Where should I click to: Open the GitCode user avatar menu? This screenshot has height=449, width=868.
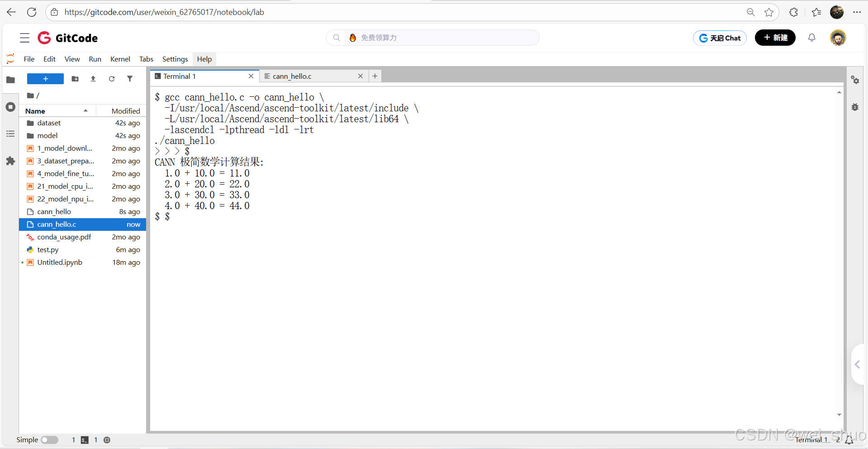(838, 38)
